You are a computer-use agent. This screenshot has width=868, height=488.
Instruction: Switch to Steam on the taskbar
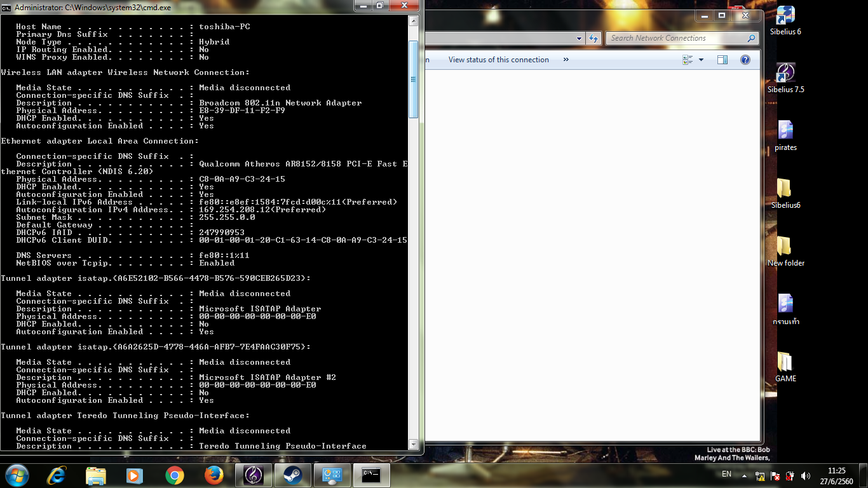point(293,475)
